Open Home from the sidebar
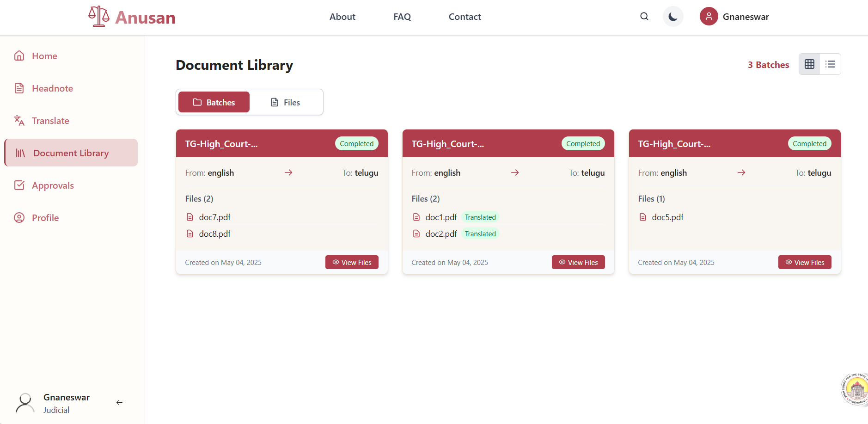 pyautogui.click(x=44, y=56)
